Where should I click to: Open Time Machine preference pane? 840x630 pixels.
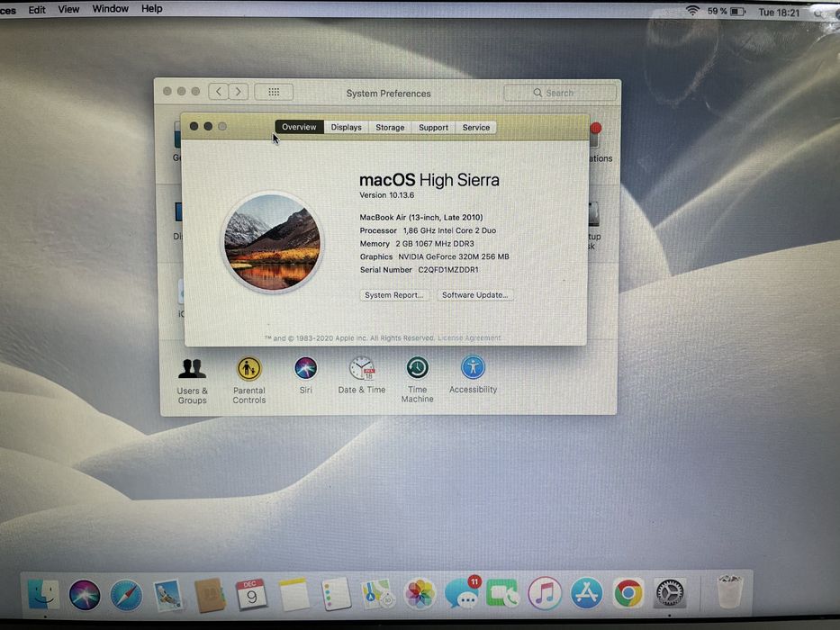tap(418, 379)
